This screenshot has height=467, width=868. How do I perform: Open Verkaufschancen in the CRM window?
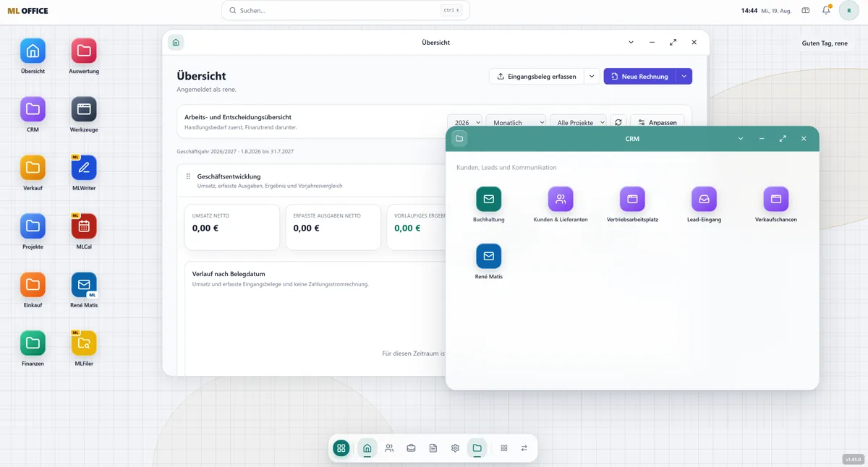pos(775,199)
